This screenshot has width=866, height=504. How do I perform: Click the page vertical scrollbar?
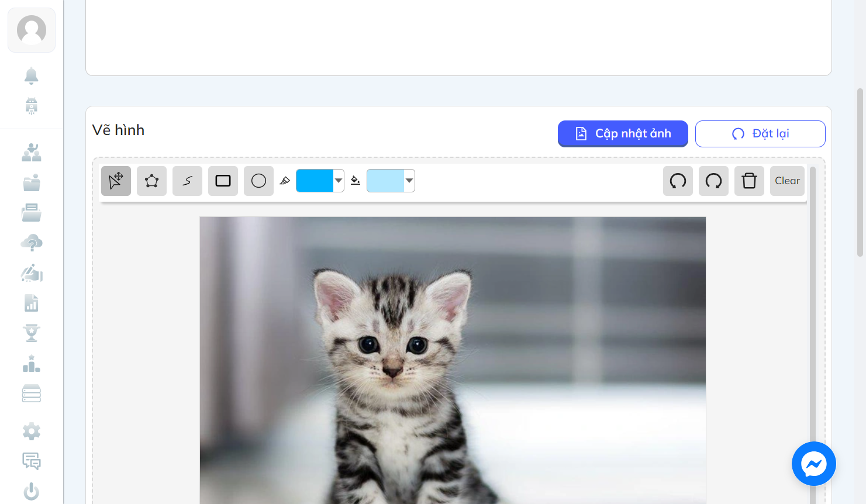[860, 172]
